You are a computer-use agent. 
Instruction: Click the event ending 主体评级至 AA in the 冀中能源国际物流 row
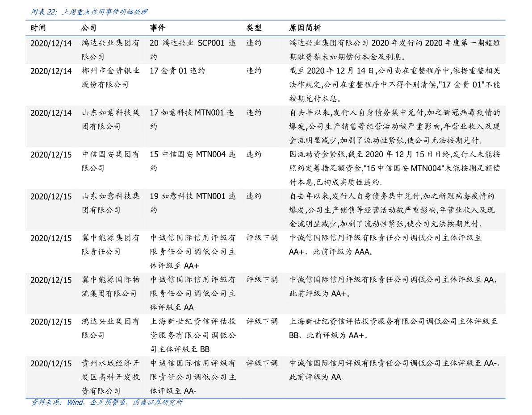tap(193, 293)
